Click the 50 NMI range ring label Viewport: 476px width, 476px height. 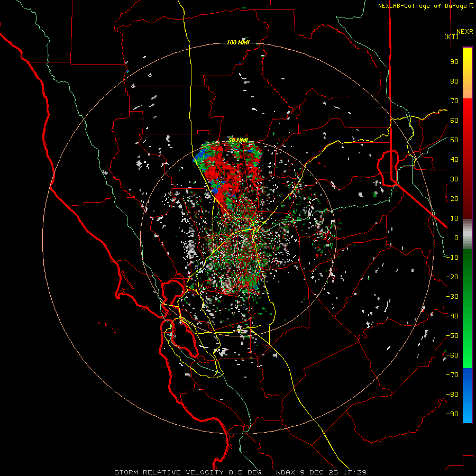pyautogui.click(x=238, y=140)
